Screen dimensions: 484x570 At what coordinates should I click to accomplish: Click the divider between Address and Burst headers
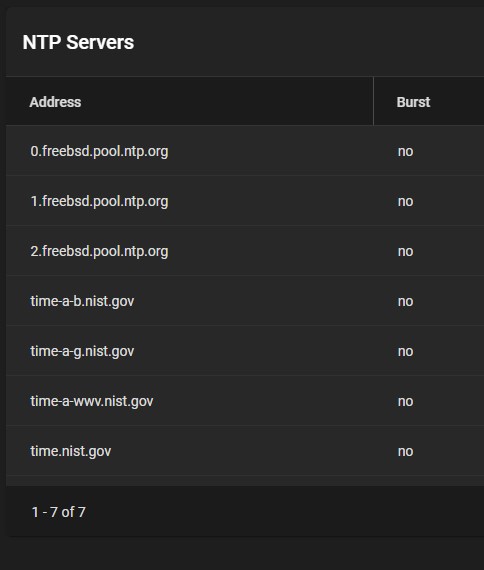tap(373, 101)
